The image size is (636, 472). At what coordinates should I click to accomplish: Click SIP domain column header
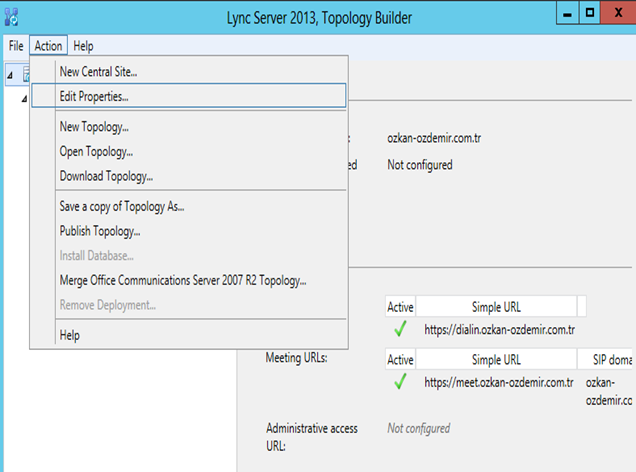coord(605,360)
